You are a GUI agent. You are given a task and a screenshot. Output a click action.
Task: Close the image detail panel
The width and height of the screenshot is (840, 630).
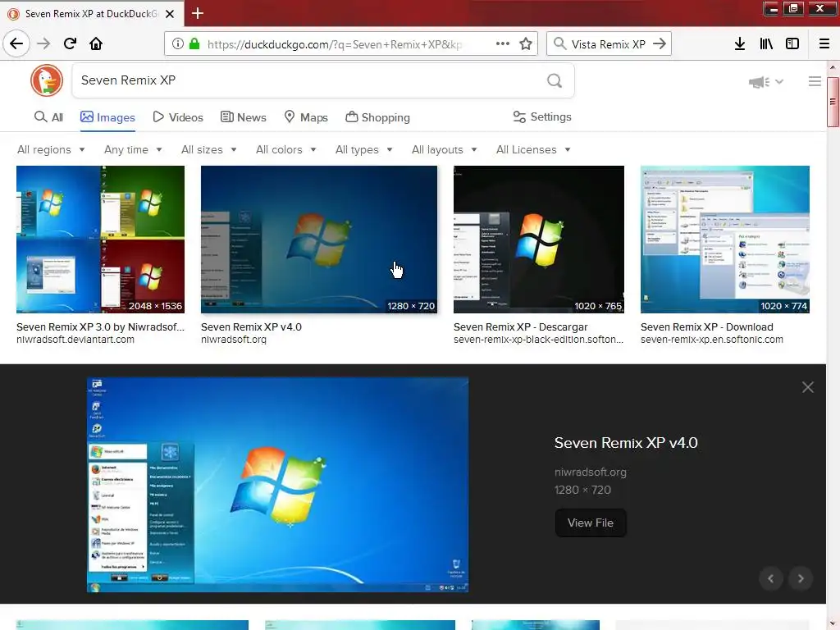808,387
